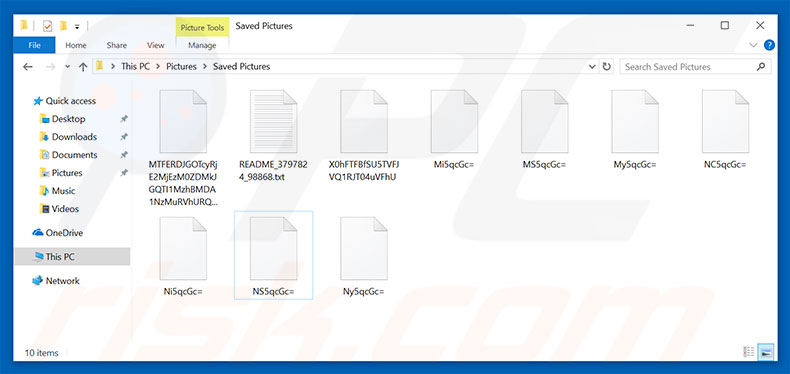Click the pin icon beside Desktop

pos(123,119)
